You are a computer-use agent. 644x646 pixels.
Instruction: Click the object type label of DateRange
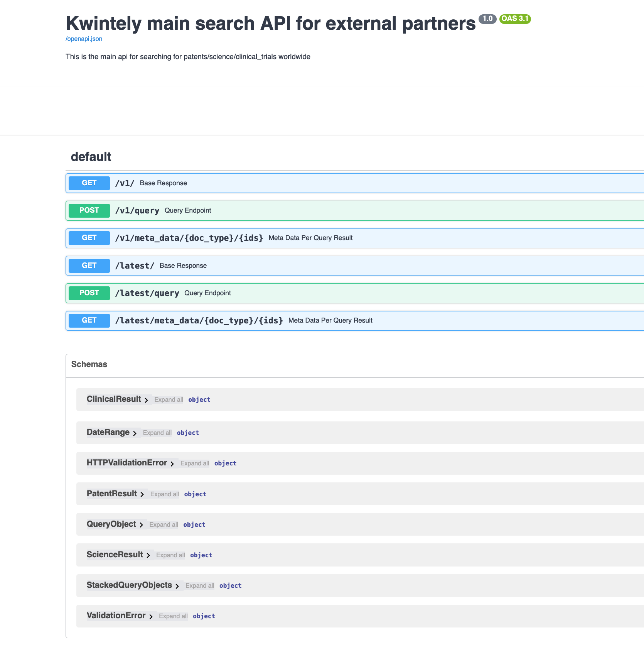click(x=188, y=433)
